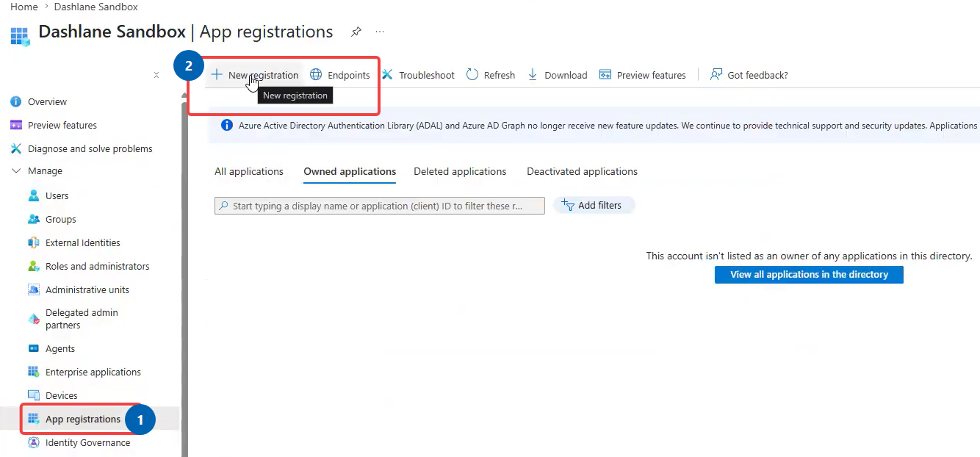Image resolution: width=980 pixels, height=457 pixels.
Task: Pin the App registrations page
Action: pos(356,32)
